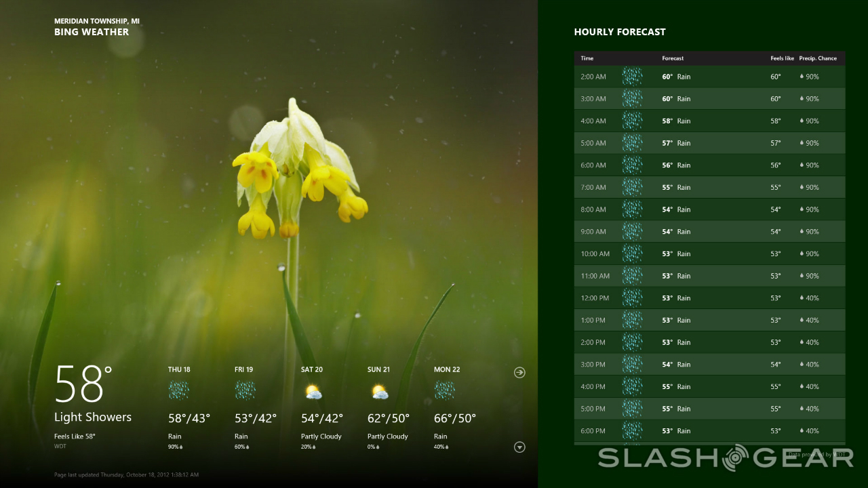Click the WDT provider label under Feels Like
Screen dimensions: 868x488
(x=60, y=446)
